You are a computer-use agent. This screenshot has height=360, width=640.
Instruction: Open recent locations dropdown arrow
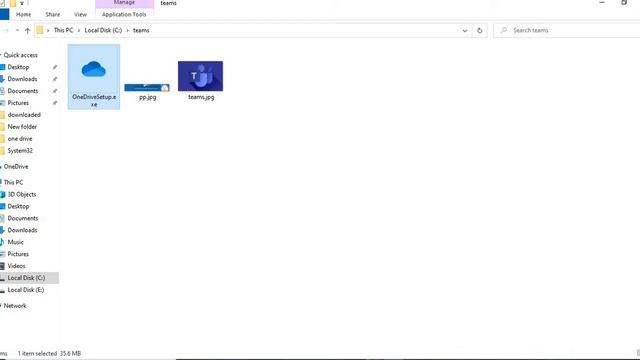[x=17, y=30]
